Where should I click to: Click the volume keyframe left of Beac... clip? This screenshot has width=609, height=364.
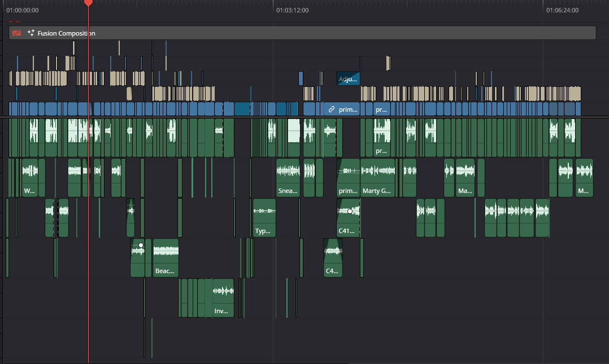tap(141, 245)
